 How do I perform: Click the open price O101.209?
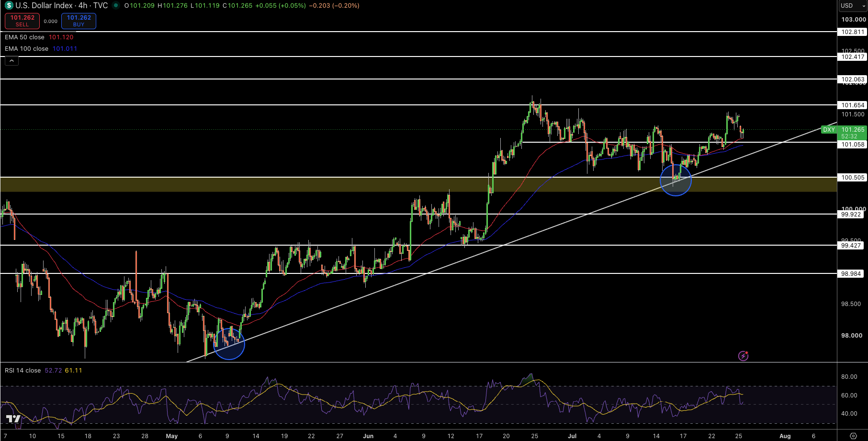[139, 6]
